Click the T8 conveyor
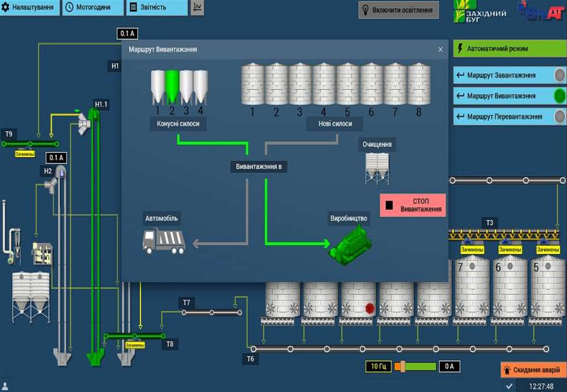Screen dimensions: 567x392 coord(135,336)
